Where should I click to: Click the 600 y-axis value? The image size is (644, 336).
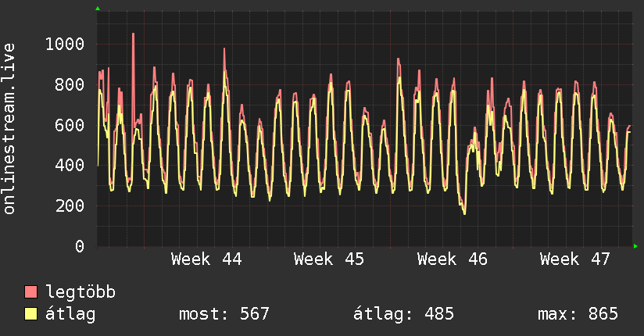(70, 125)
